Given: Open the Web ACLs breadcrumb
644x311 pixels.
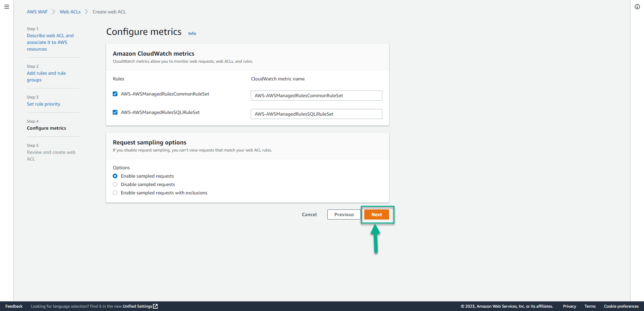Looking at the screenshot, I should point(70,11).
